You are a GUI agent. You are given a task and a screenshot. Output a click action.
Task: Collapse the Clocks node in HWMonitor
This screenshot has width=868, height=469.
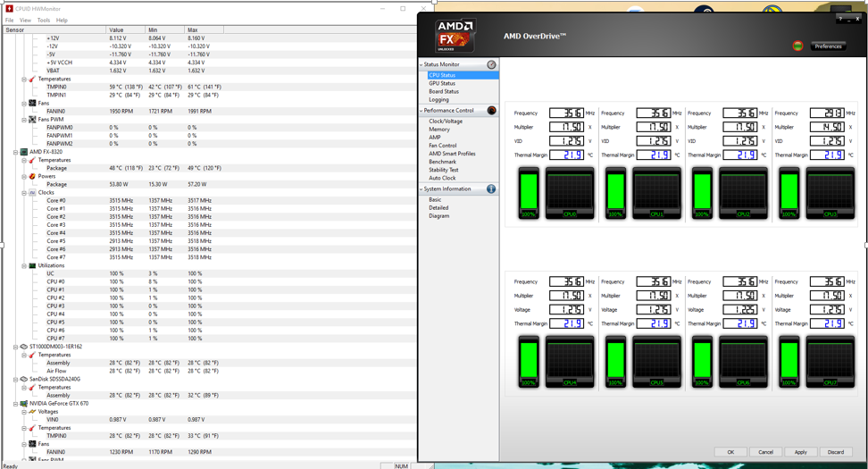coord(24,193)
